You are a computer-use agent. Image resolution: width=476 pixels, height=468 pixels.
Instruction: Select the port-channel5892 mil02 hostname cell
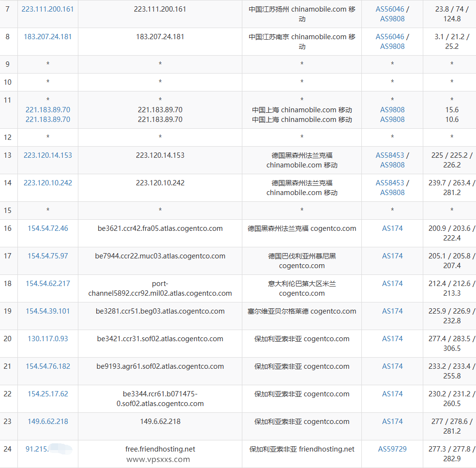tap(160, 288)
